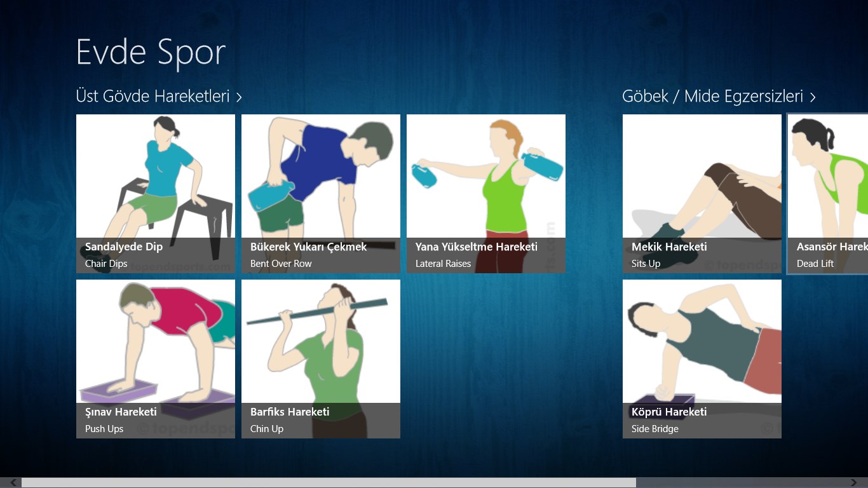Open the Sandalyede Dip exercise tile
The image size is (868, 488).
pos(156,194)
